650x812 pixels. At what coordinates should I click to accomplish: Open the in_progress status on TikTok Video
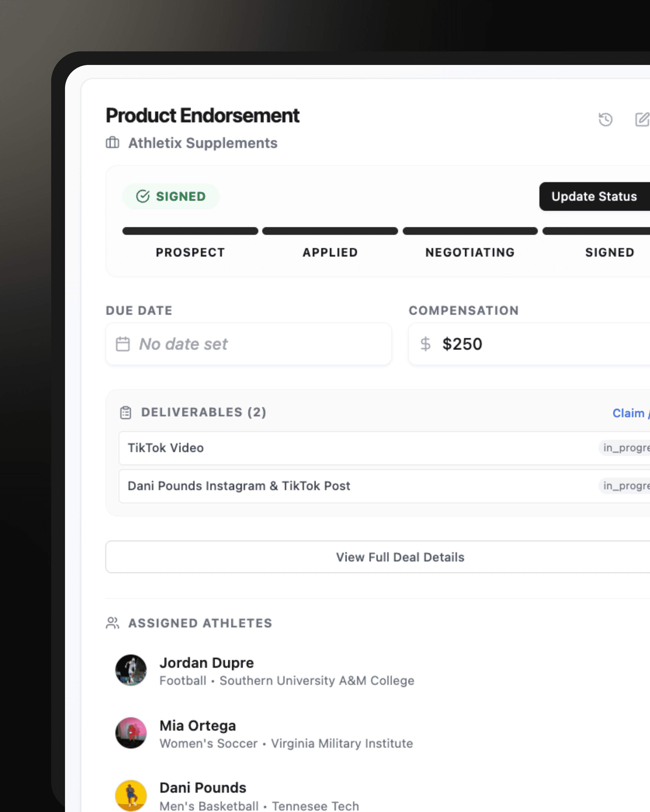(626, 448)
